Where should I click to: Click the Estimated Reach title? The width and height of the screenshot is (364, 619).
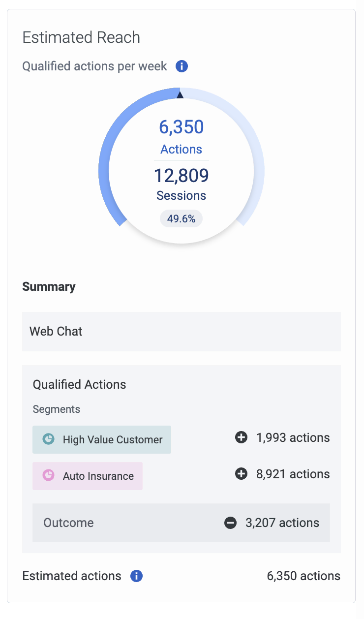[x=81, y=37]
